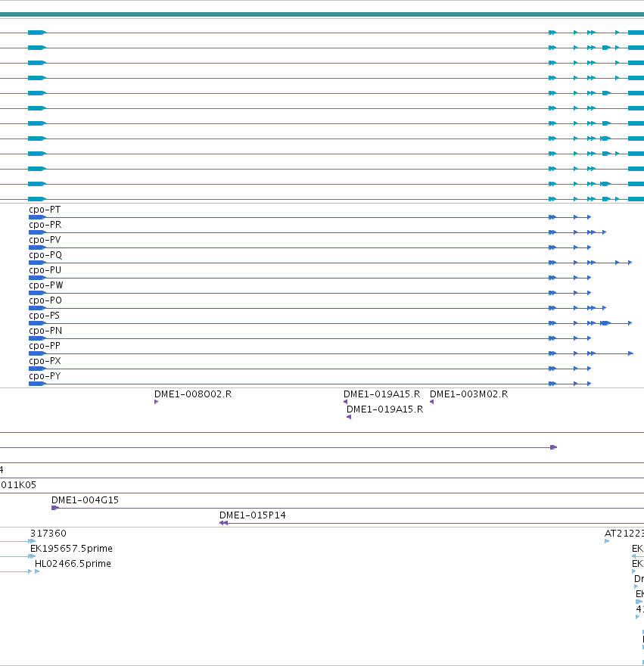Click the cpo-PT first exon block
Viewport: 644px width, 666px height.
click(x=37, y=217)
